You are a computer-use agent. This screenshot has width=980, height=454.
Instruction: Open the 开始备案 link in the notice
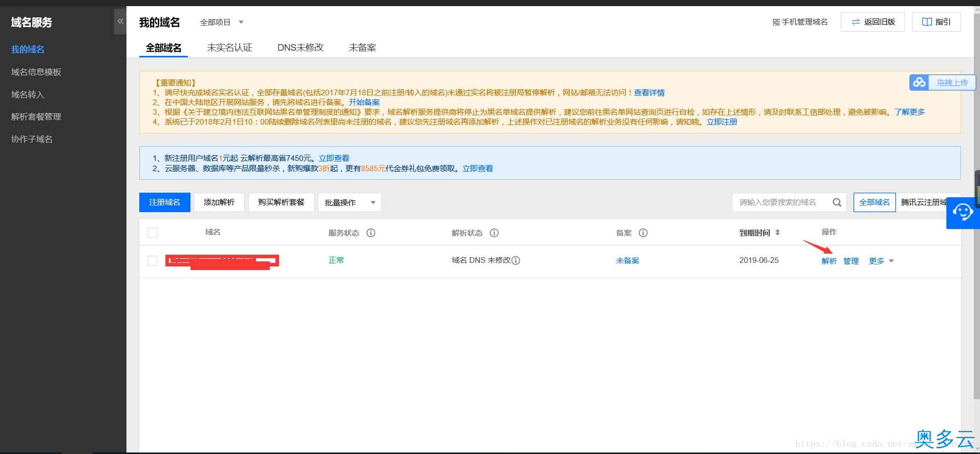pyautogui.click(x=365, y=102)
